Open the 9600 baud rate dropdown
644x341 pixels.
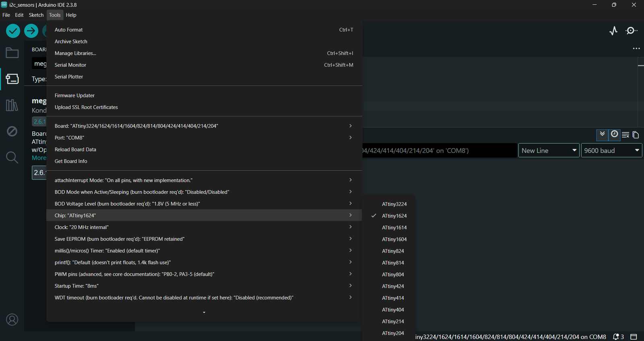[611, 150]
